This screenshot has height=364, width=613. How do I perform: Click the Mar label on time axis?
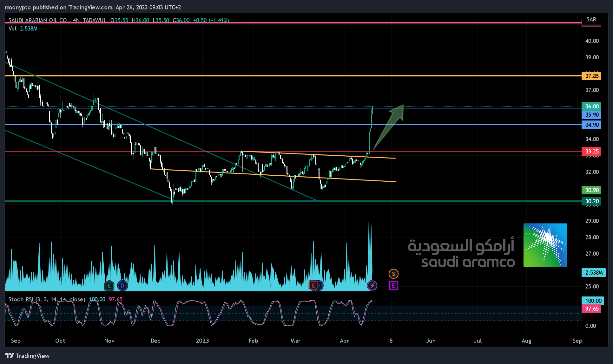click(x=295, y=341)
